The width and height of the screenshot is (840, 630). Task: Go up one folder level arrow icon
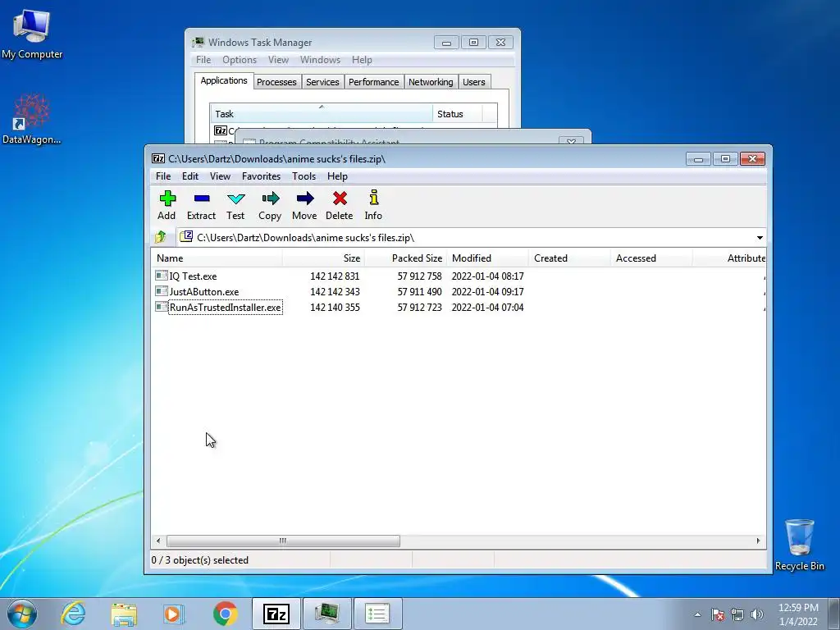pos(160,237)
